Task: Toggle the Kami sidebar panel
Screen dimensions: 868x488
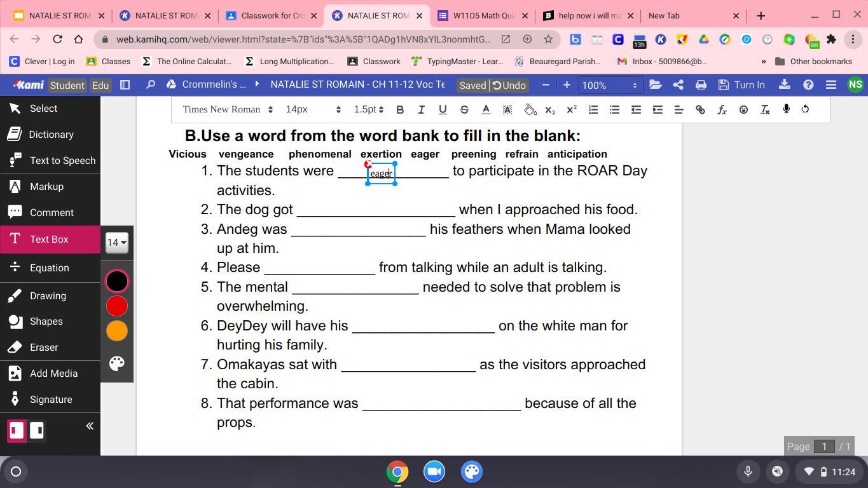Action: tap(125, 85)
